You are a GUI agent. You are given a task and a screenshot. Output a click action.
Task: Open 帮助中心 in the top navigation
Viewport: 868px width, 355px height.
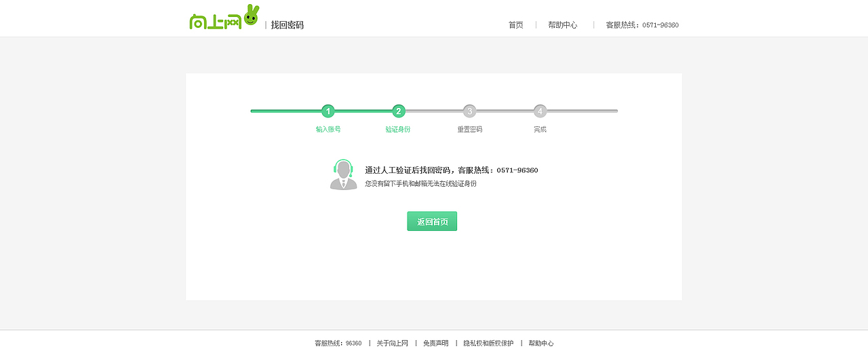pos(563,25)
